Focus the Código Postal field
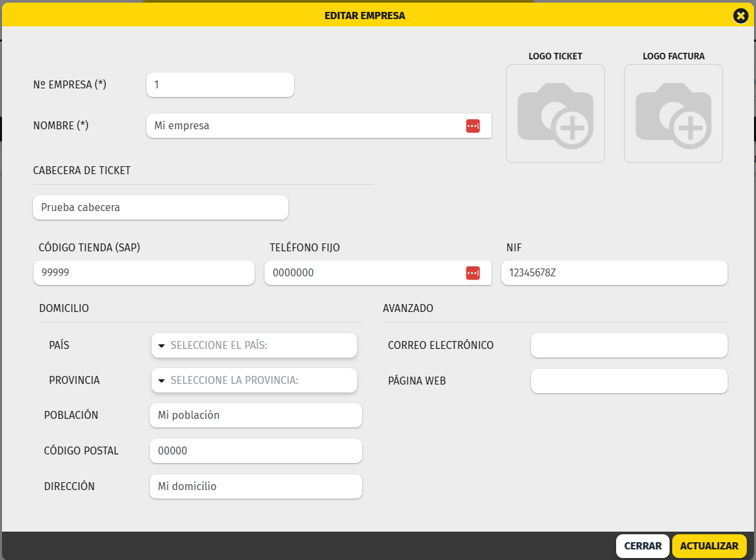Viewport: 756px width, 560px height. (256, 451)
